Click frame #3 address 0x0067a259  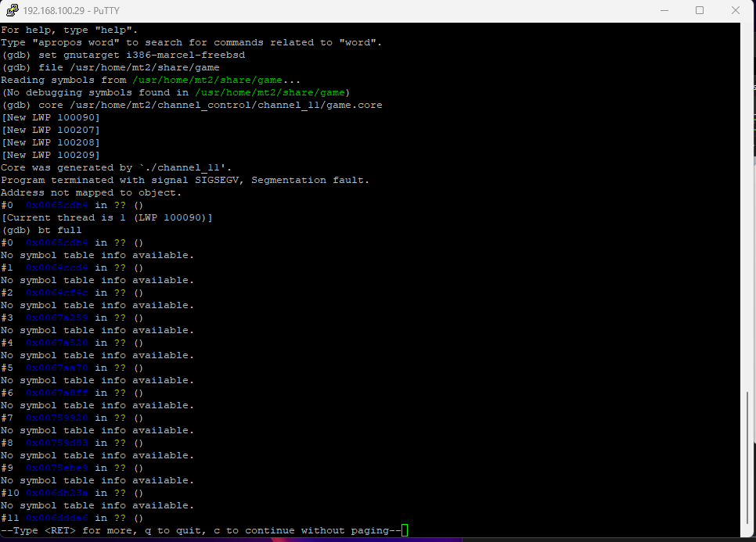pyautogui.click(x=57, y=318)
